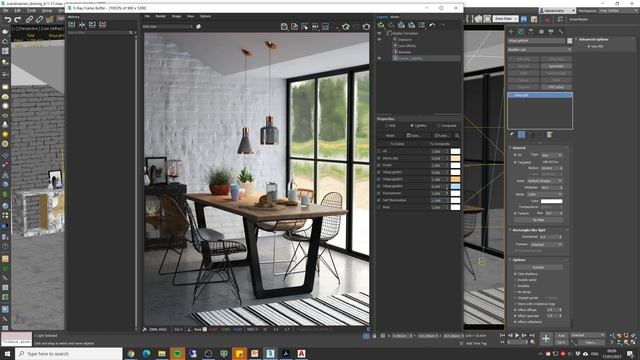Open the VFB Options menu
This screenshot has width=640, height=360.
pos(205,16)
